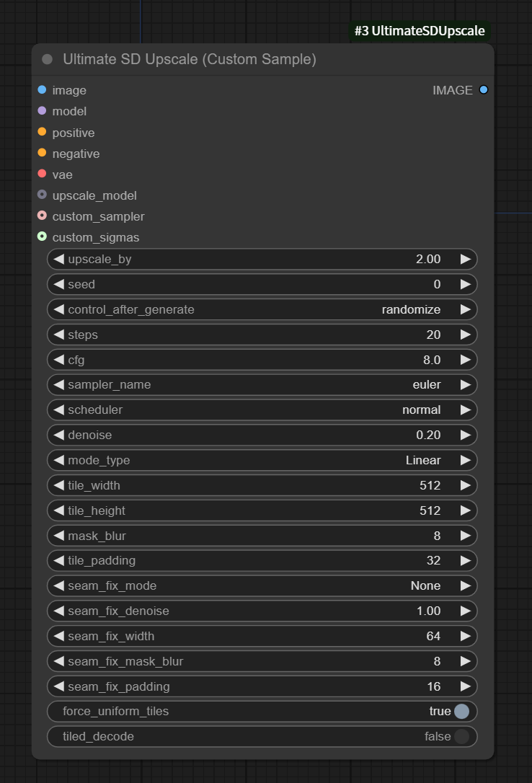Increase upscale_by with right arrow
The image size is (532, 783).
point(466,260)
